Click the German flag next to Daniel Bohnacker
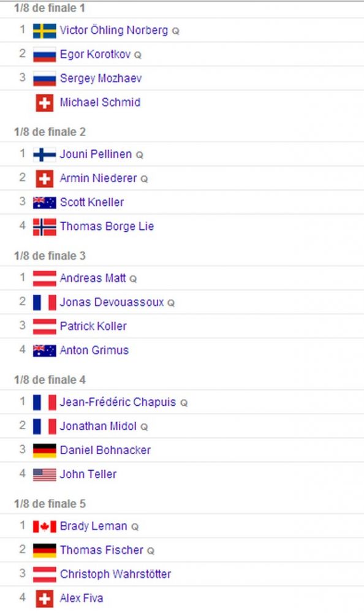This screenshot has width=364, height=613. tap(45, 451)
